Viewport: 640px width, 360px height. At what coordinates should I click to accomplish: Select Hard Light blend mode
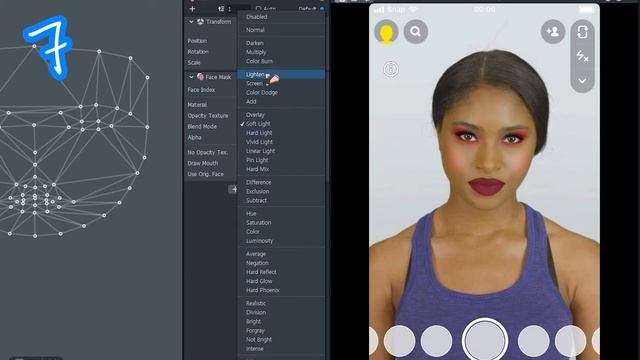point(259,133)
